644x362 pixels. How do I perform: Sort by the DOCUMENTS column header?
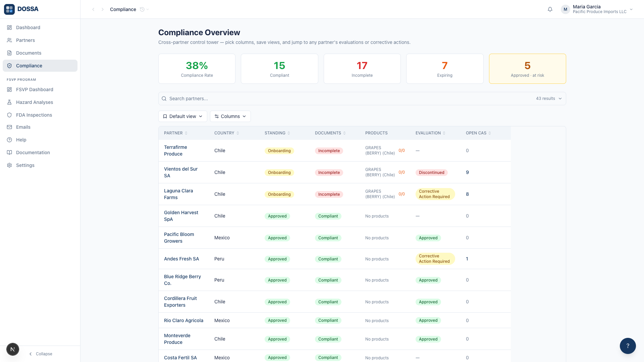click(330, 133)
